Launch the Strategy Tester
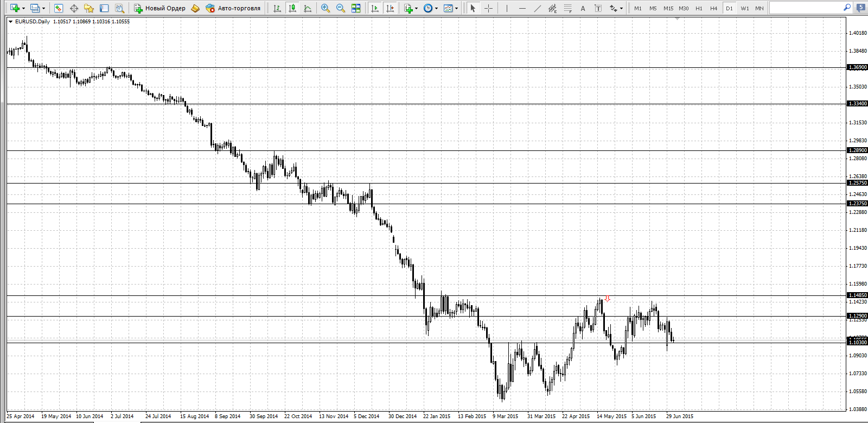Screen dimensions: 868x423 (x=119, y=8)
